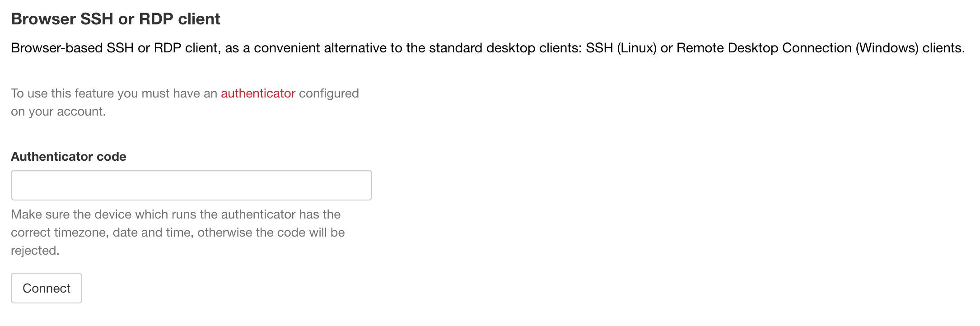Click the word "configured" after the authenticator link
980x326 pixels.
(329, 93)
